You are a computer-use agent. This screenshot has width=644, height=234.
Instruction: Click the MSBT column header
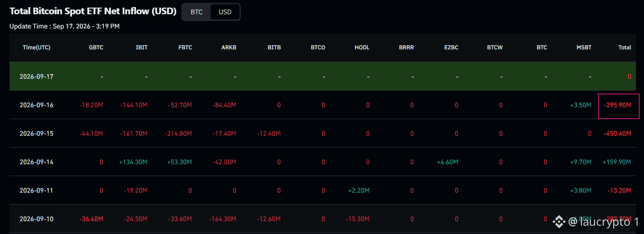point(584,47)
